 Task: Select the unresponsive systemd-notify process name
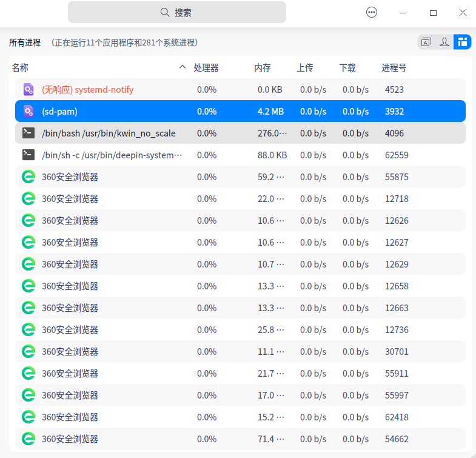tap(88, 90)
